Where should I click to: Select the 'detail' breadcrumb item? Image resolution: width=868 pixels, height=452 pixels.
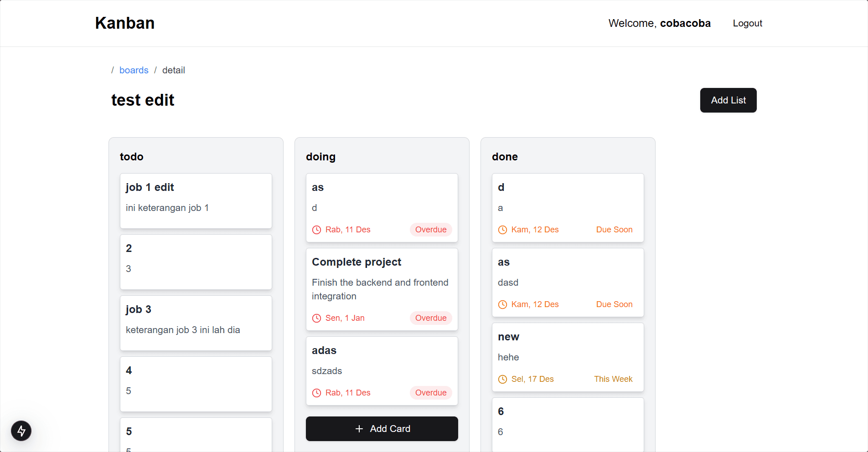click(174, 70)
